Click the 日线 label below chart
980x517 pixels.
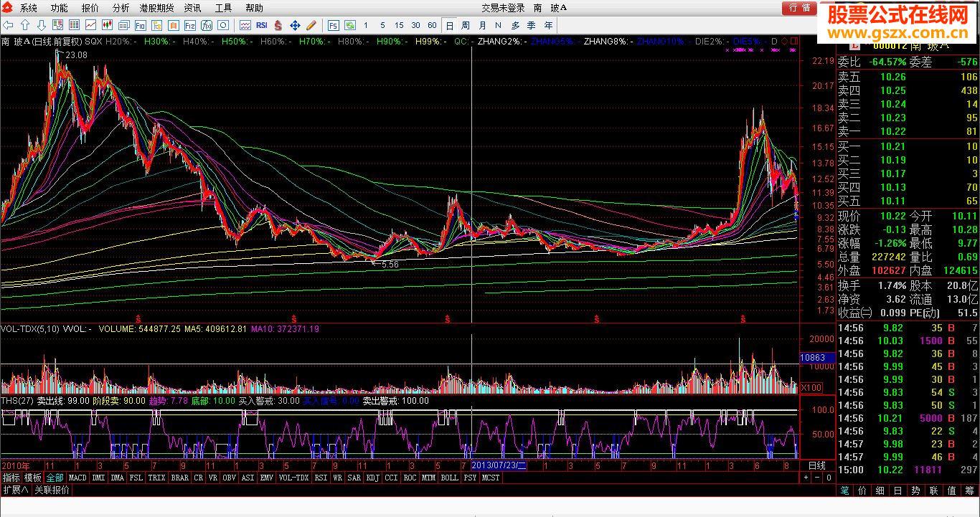[x=817, y=465]
